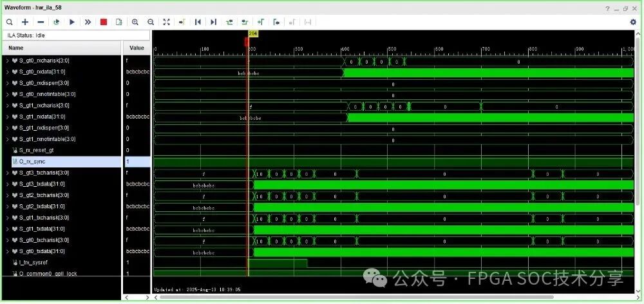Click the right scroll arrow under Value column

coord(148,297)
